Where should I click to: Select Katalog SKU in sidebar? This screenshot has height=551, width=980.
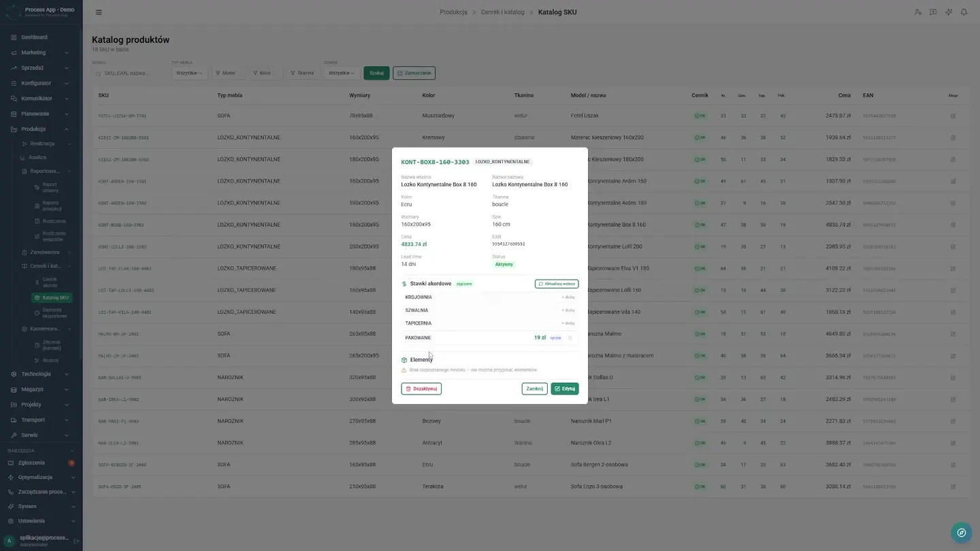click(52, 298)
